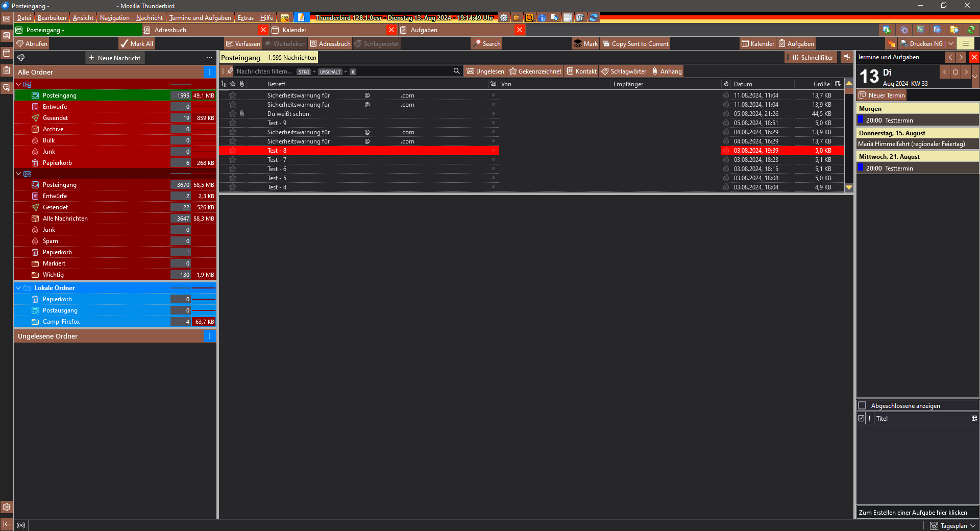Click the orange arrow icon beside Drucken NG
This screenshot has width=980, height=531.
(891, 44)
